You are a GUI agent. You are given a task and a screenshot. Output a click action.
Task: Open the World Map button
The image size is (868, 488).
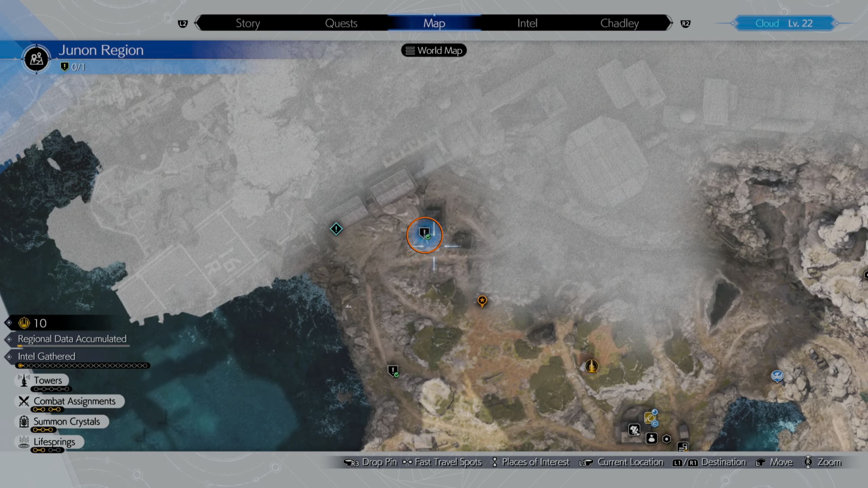coord(434,50)
